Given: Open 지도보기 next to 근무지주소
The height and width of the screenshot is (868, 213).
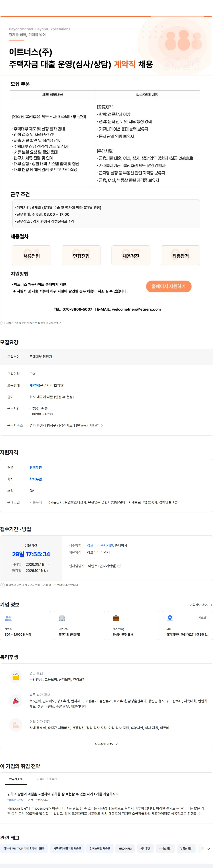Looking at the screenshot, I should tap(94, 426).
